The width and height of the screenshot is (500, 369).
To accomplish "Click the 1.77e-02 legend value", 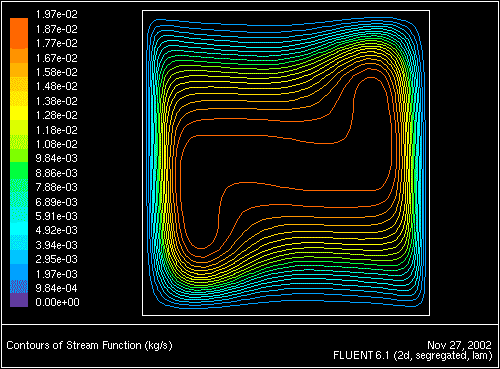I will click(x=57, y=43).
